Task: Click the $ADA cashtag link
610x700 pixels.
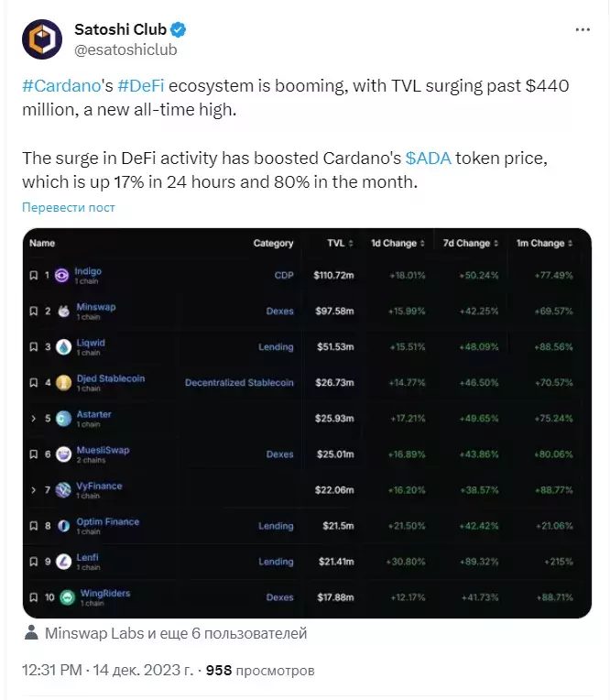Action: point(429,158)
